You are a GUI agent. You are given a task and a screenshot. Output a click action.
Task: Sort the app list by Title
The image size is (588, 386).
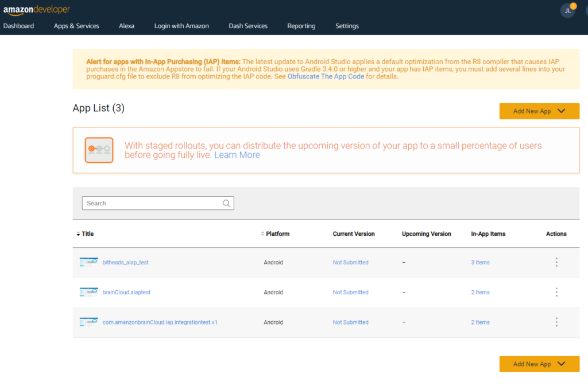click(x=85, y=234)
